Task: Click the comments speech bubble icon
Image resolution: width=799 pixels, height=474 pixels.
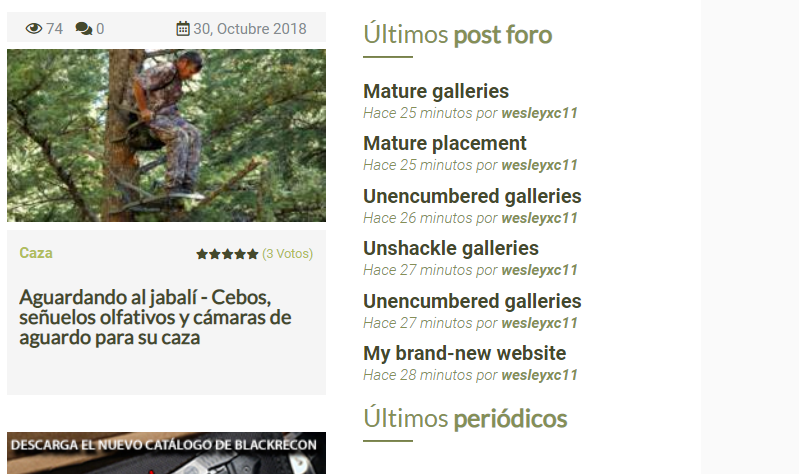Action: (x=84, y=29)
